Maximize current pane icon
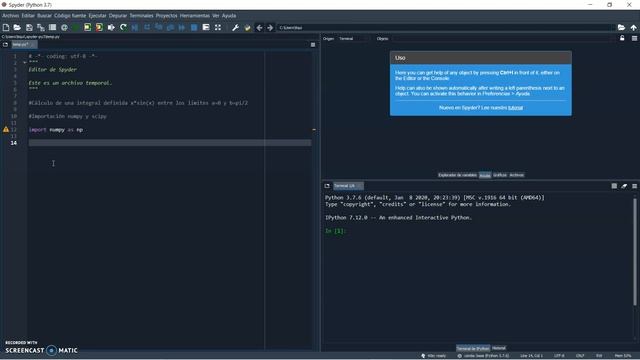This screenshot has height=360, width=640. tap(206, 27)
